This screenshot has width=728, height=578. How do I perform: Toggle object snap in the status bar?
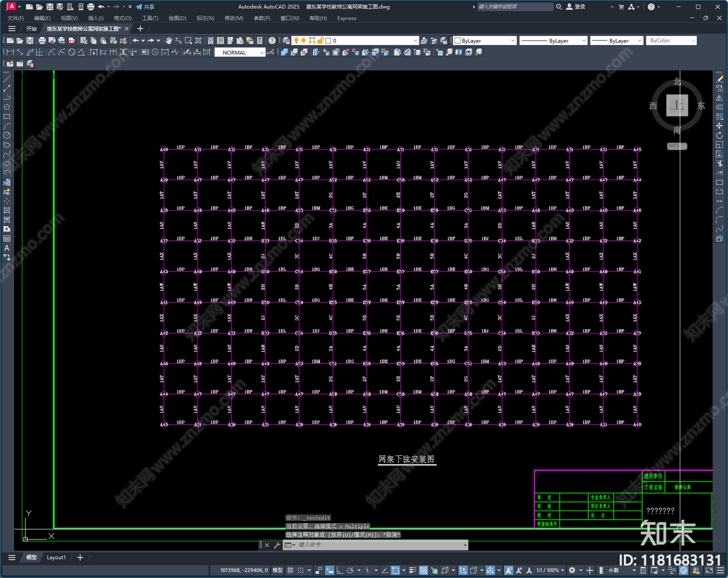click(x=395, y=570)
